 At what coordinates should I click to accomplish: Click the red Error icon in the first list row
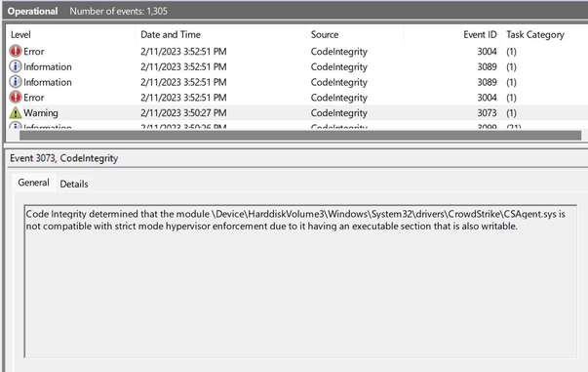coord(16,51)
